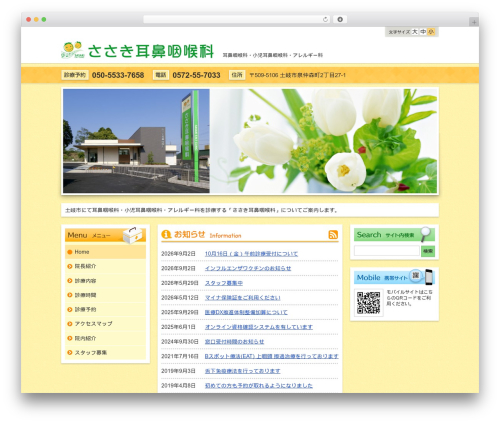Click the orange bullet beside Home
Screen dimensions: 500x423
tap(70, 252)
